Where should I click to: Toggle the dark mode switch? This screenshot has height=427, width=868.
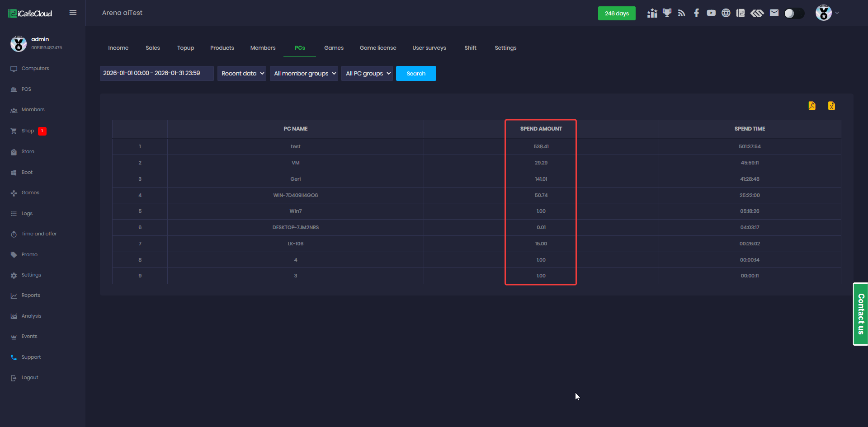pyautogui.click(x=794, y=14)
